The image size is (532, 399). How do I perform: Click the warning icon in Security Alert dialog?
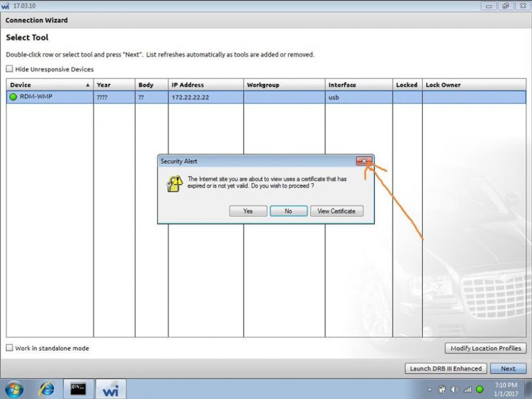coord(174,183)
